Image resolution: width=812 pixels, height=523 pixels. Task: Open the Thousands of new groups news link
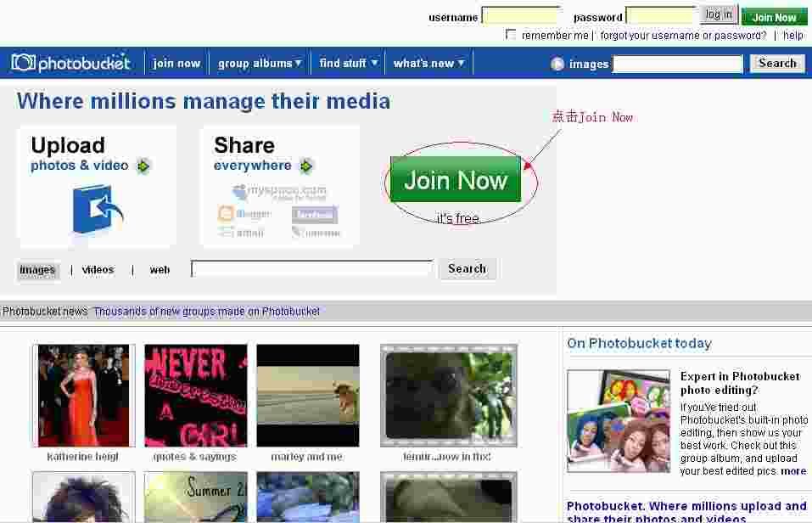(207, 311)
